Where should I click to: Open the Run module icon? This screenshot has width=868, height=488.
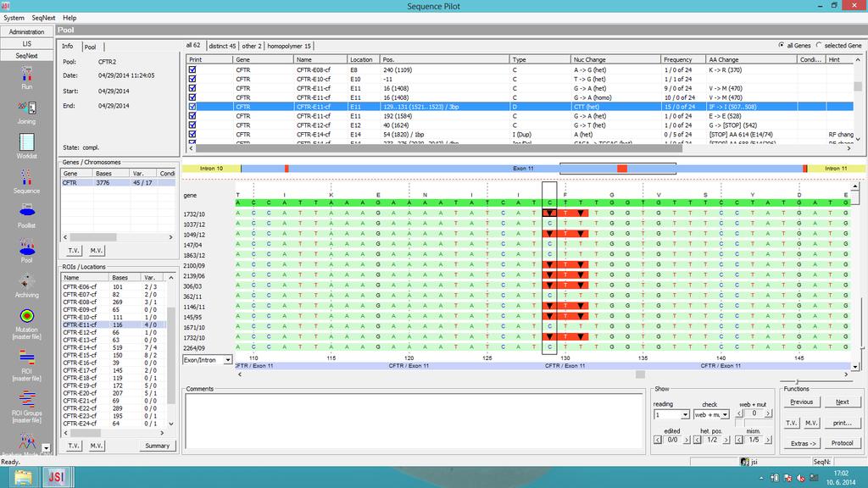26,74
